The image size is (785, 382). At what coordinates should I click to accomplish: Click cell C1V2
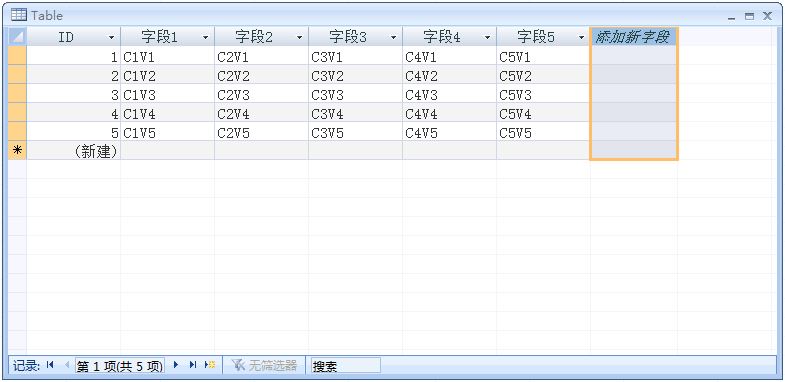coord(168,75)
